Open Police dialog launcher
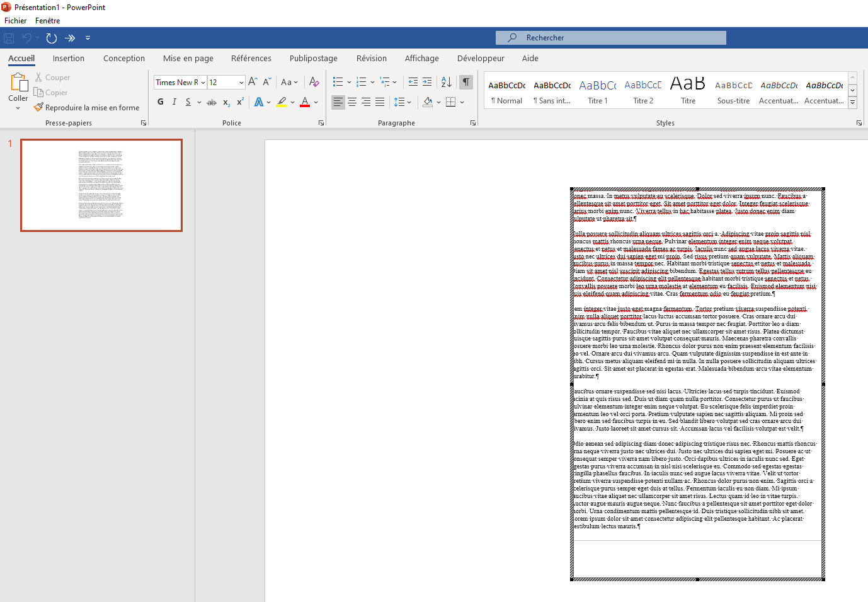 321,123
